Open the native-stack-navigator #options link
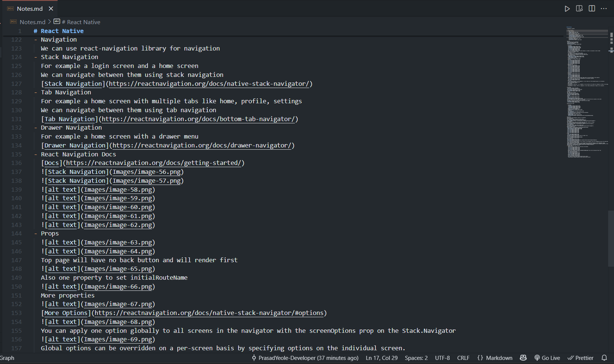The image size is (614, 364). (208, 313)
